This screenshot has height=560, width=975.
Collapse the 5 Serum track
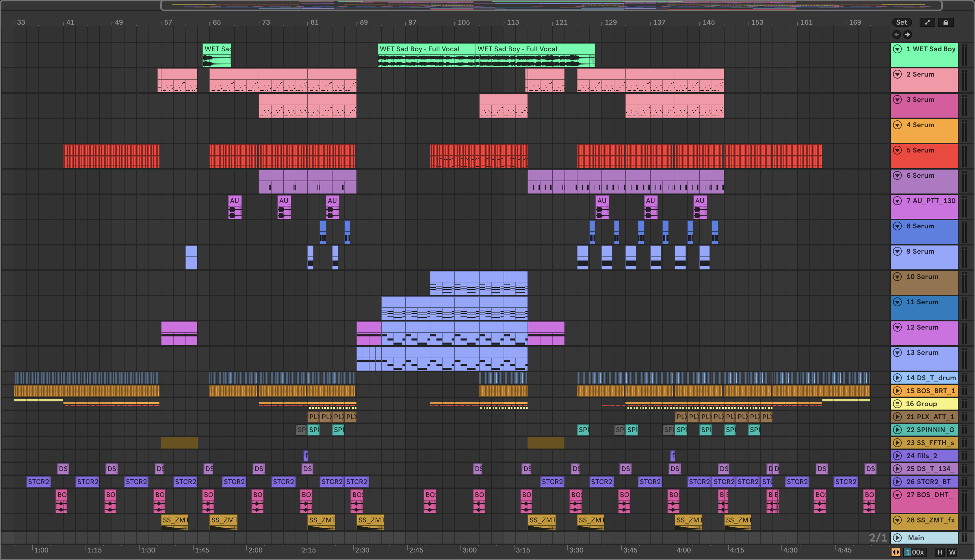897,150
